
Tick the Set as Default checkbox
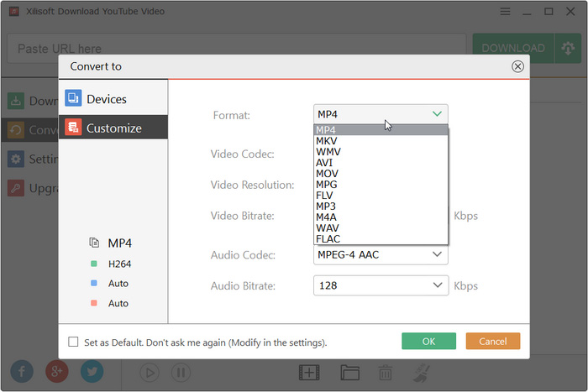tap(74, 342)
